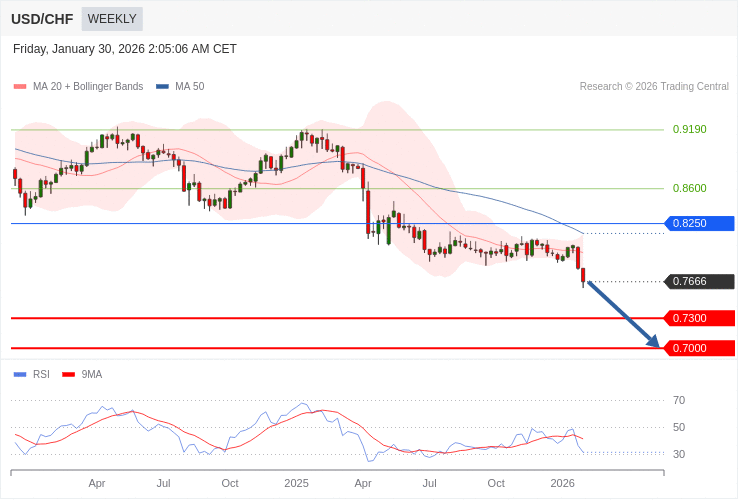Viewport: 738px width, 500px height.
Task: Select the MA 50 legend label
Action: pyautogui.click(x=190, y=87)
